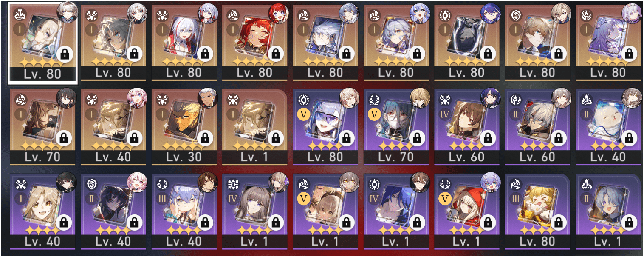Click the equipped avatar on the Lv. 30 light cone
Image resolution: width=644 pixels, height=257 pixels.
[207, 98]
